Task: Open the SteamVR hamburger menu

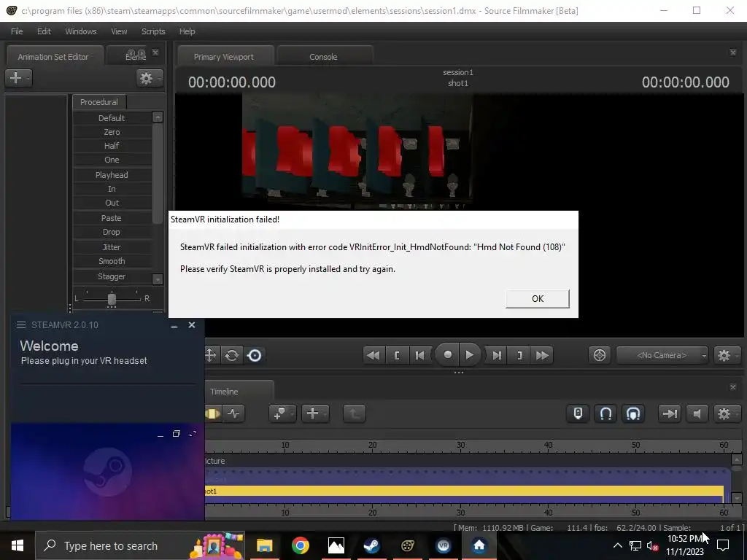Action: click(21, 324)
